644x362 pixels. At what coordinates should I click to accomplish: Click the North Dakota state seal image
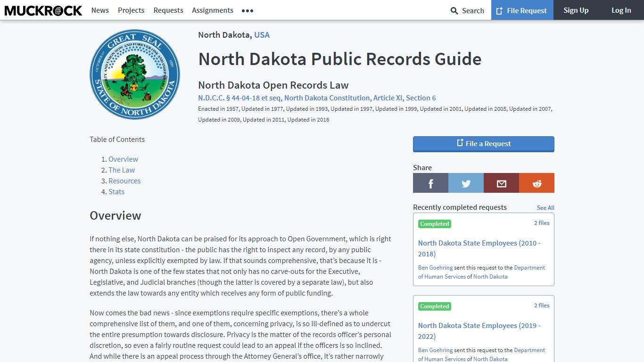pos(135,74)
